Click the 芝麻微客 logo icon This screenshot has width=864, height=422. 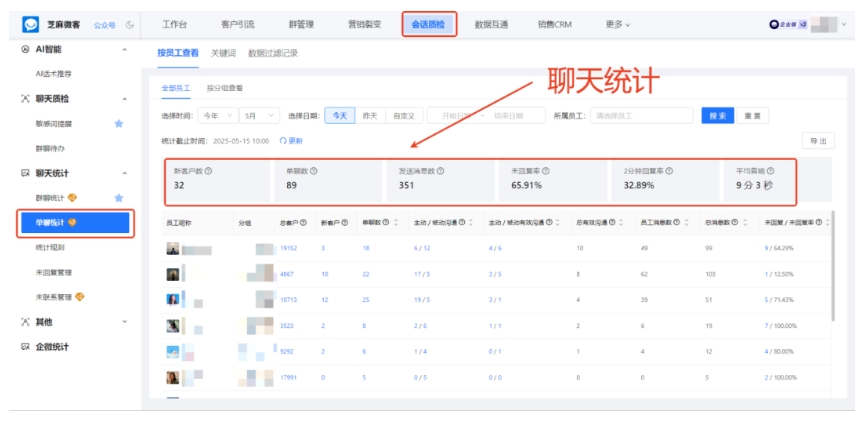coord(31,24)
